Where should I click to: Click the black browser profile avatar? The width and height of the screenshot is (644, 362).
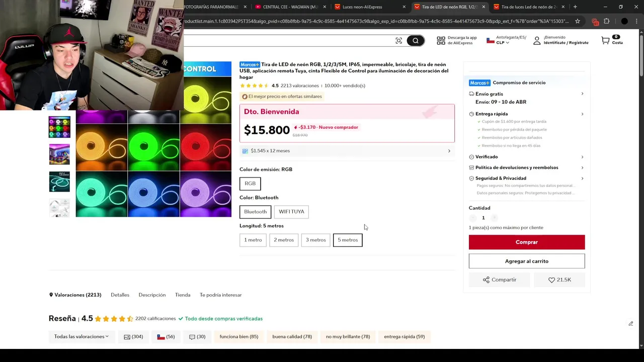click(624, 21)
